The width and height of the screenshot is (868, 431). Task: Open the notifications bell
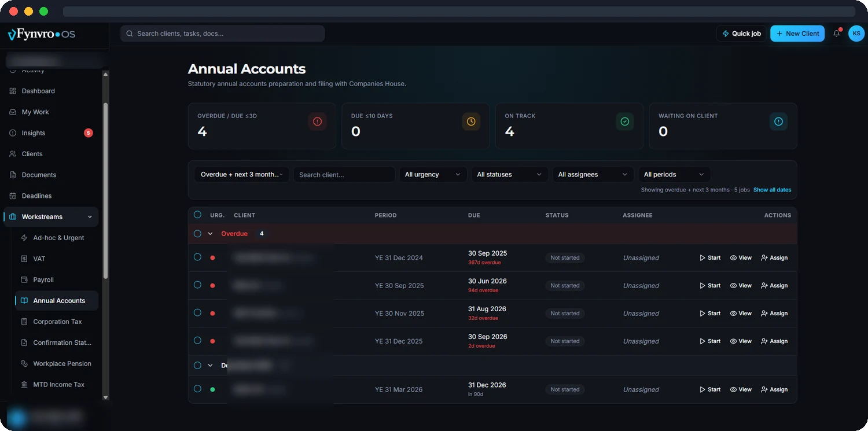coord(836,34)
